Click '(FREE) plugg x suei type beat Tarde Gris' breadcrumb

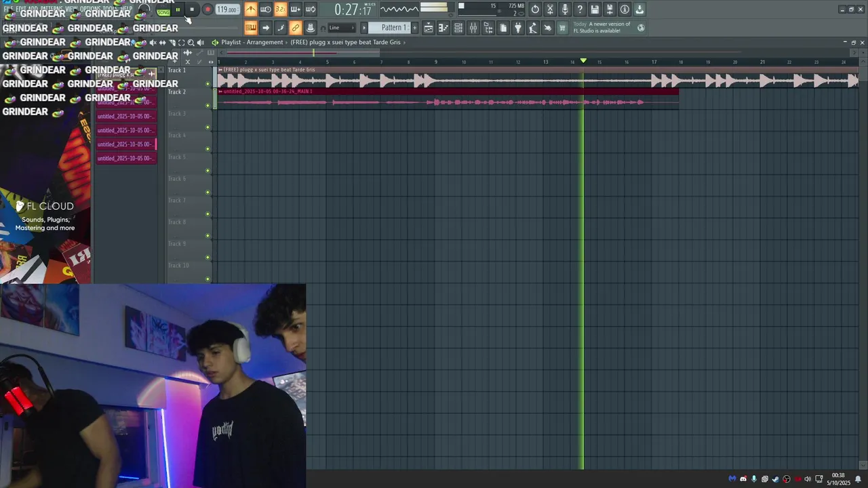click(345, 42)
